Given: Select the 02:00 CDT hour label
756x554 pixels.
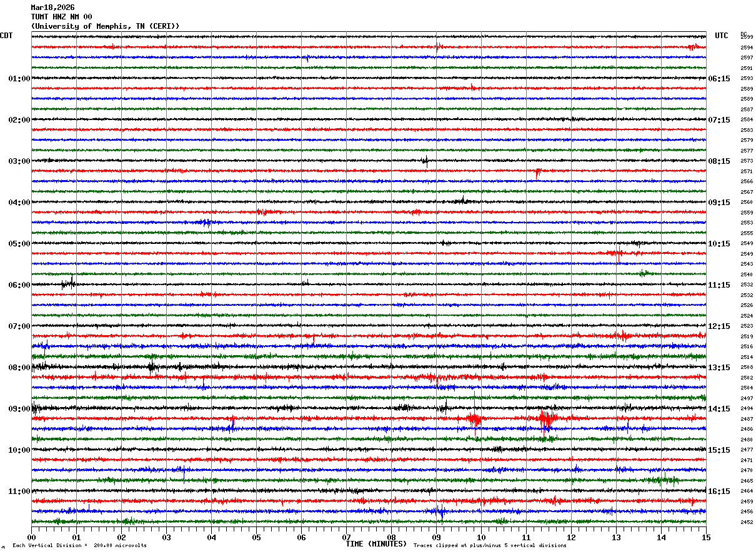Looking at the screenshot, I should tap(19, 120).
